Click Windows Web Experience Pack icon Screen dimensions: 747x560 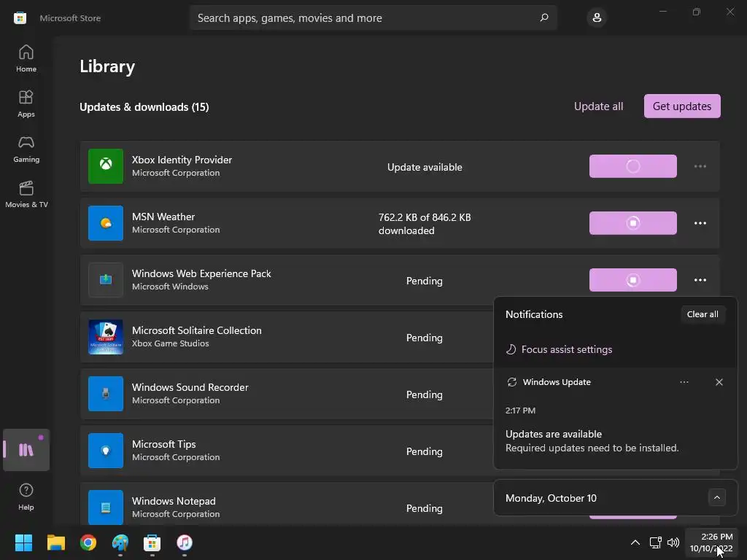[x=106, y=280]
